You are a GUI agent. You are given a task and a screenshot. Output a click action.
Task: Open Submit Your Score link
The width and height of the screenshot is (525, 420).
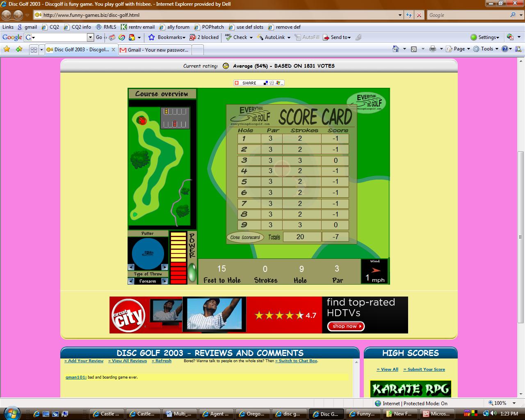coord(424,370)
